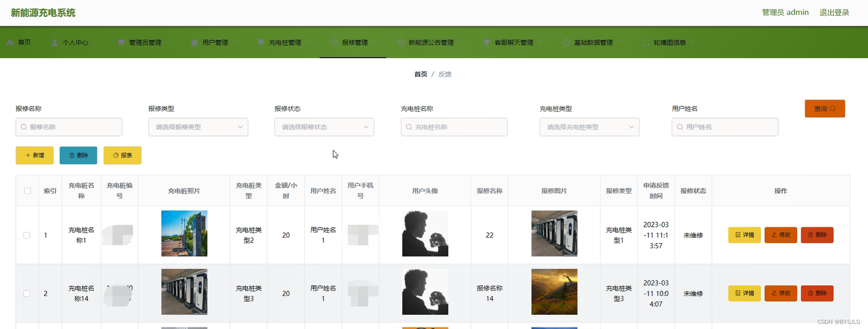Open the 基础数据管理 menu
868x329 pixels.
(x=593, y=42)
